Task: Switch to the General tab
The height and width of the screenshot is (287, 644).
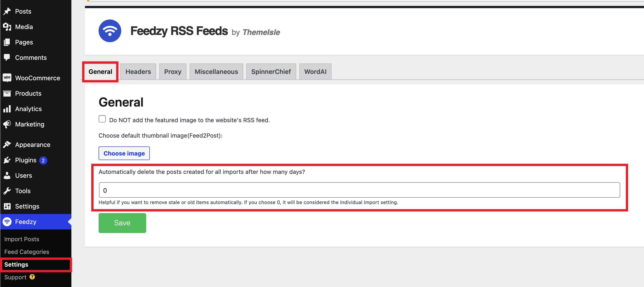Action: [100, 72]
